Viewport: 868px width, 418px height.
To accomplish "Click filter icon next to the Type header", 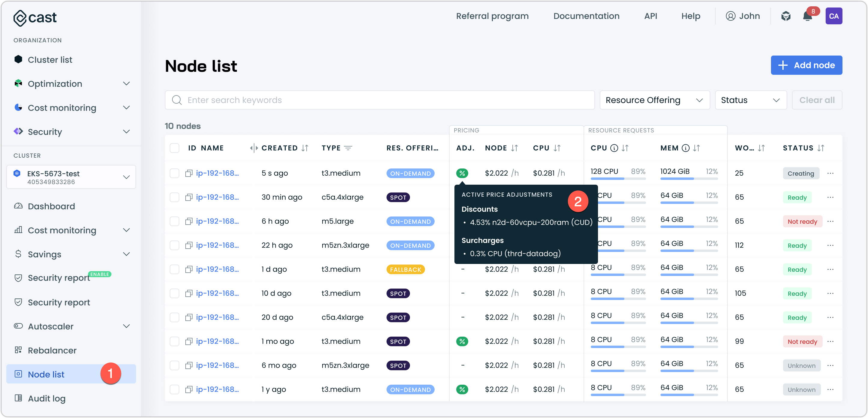I will coord(348,148).
